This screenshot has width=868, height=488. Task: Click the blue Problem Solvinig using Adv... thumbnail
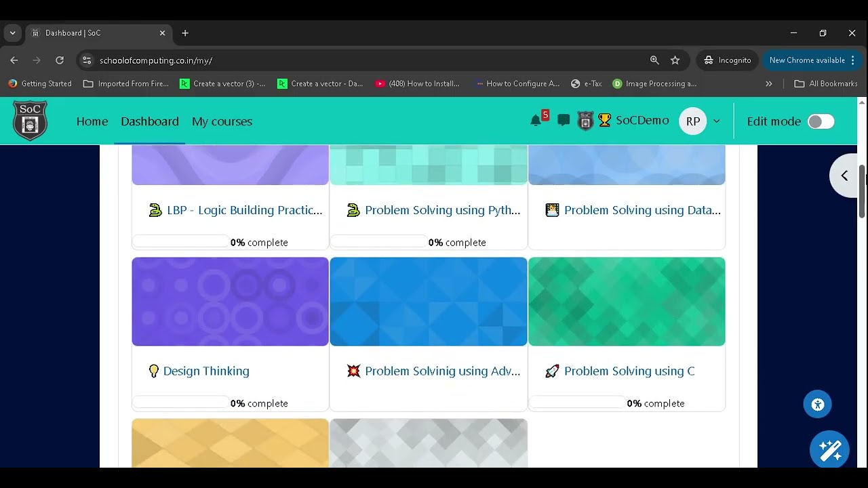pos(429,302)
